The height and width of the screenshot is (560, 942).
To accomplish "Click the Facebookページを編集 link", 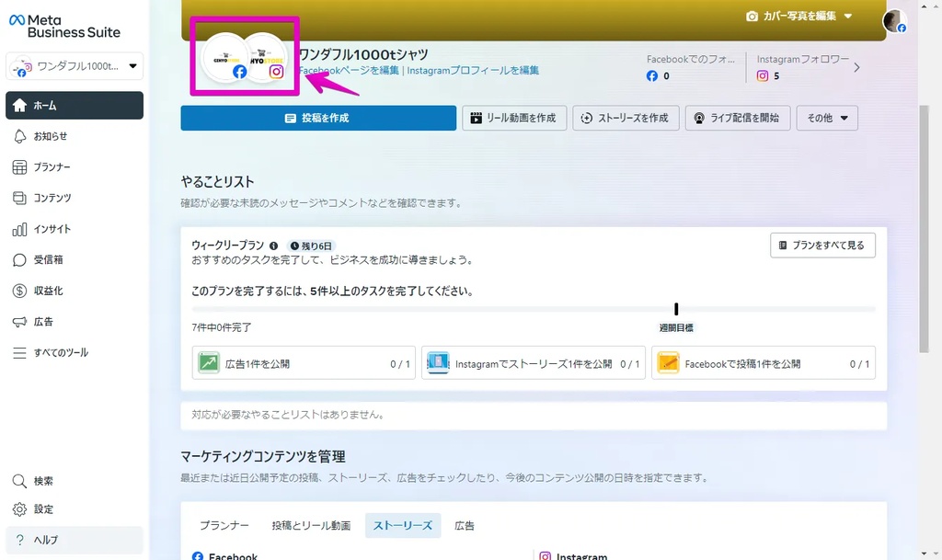I will (349, 70).
